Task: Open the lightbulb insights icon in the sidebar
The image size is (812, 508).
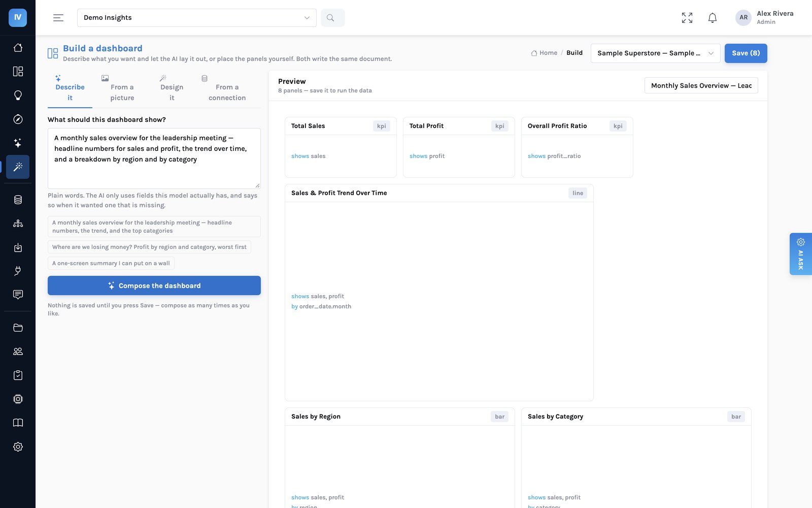Action: (x=18, y=95)
